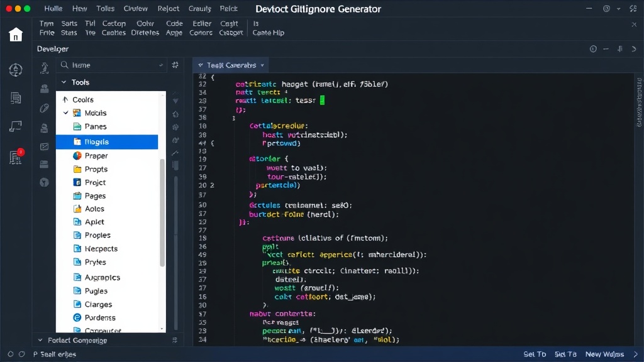Click the clock icon in the title bar

(607, 9)
